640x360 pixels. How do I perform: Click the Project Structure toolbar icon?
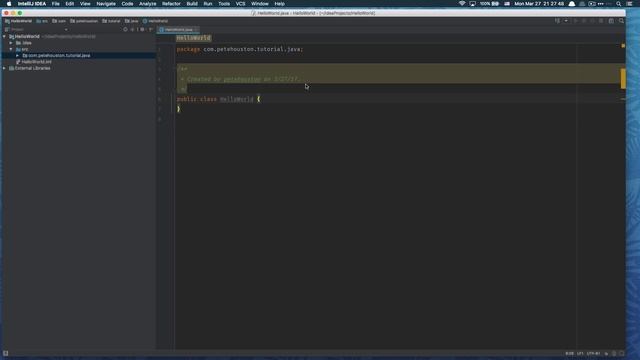pyautogui.click(x=611, y=21)
